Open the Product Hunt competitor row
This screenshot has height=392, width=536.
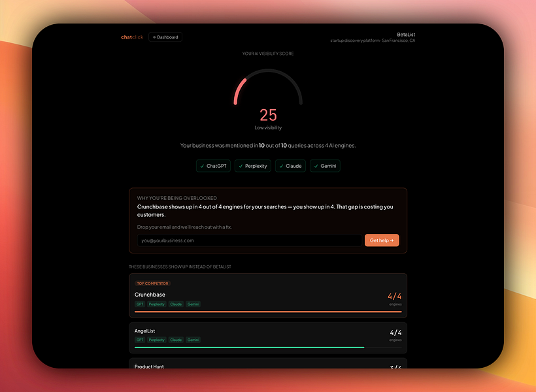[268, 364]
